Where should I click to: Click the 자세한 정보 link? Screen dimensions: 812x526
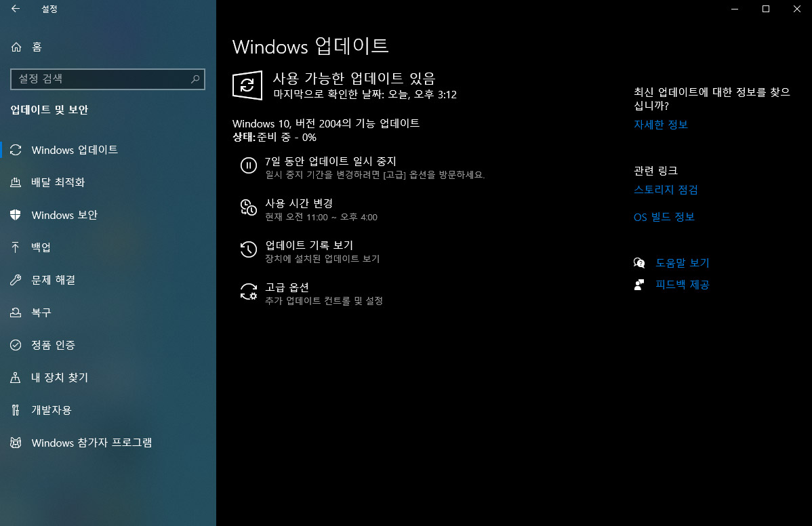click(x=661, y=125)
